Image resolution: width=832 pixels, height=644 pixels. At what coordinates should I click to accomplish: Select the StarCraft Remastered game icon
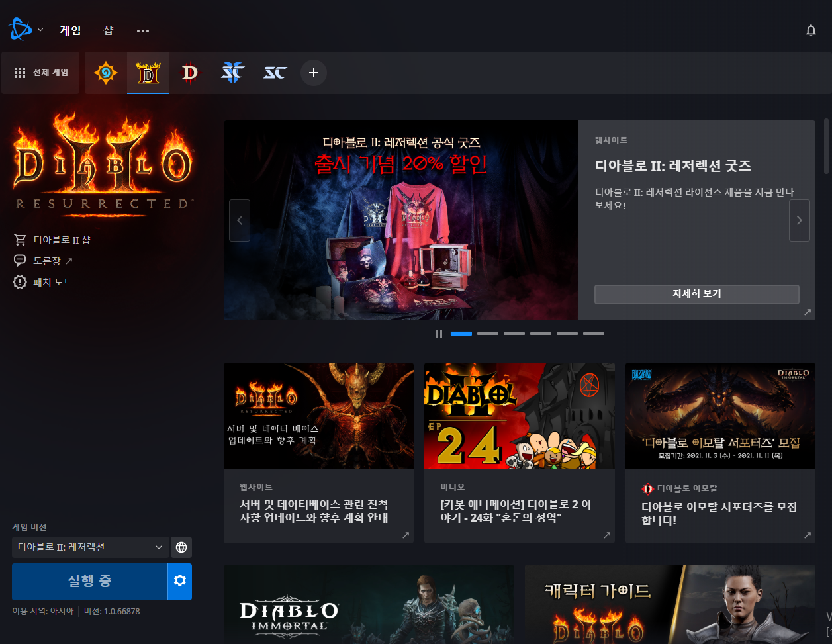(x=275, y=73)
